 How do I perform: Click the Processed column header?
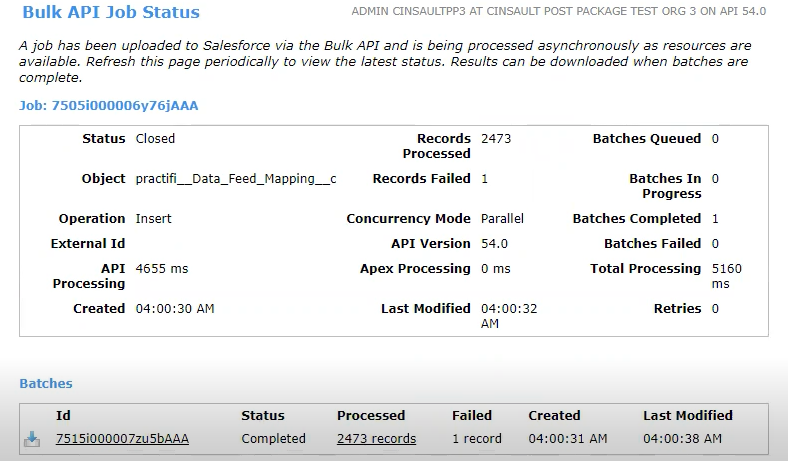371,415
